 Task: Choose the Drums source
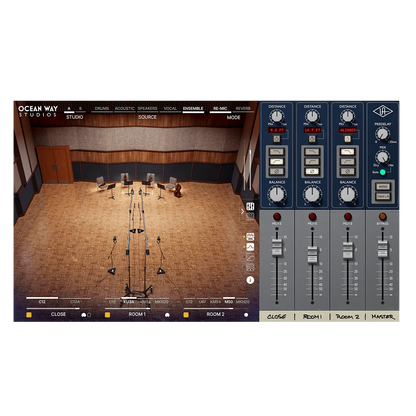[x=102, y=109]
